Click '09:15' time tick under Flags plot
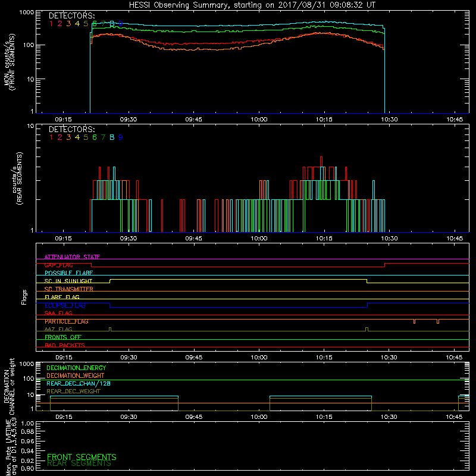Image resolution: width=476 pixels, height=476 pixels. pyautogui.click(x=64, y=358)
